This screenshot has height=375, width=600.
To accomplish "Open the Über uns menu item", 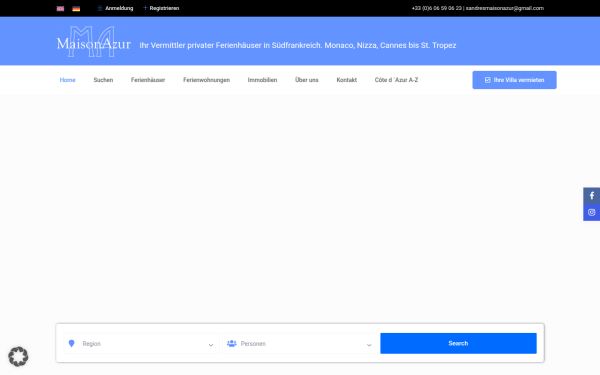I will pos(307,80).
